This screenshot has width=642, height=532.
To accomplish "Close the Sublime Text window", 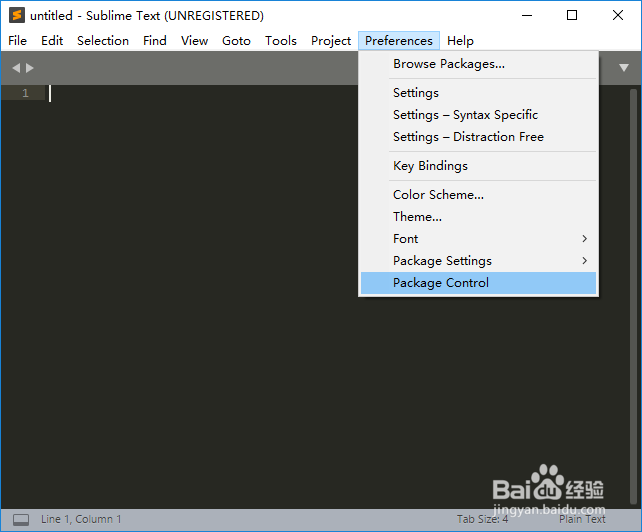I will click(x=618, y=16).
